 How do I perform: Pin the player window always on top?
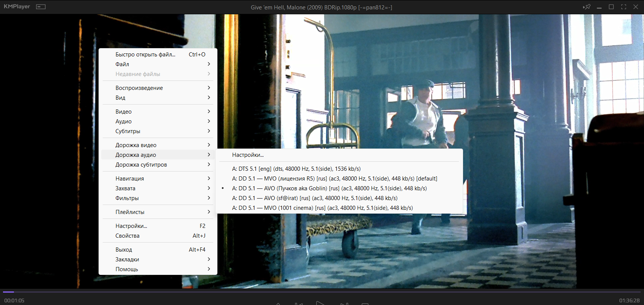(586, 7)
